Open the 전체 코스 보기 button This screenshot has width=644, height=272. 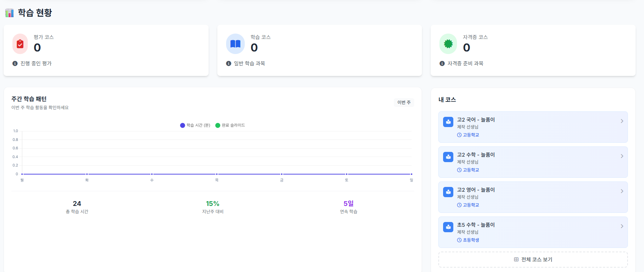[533, 260]
